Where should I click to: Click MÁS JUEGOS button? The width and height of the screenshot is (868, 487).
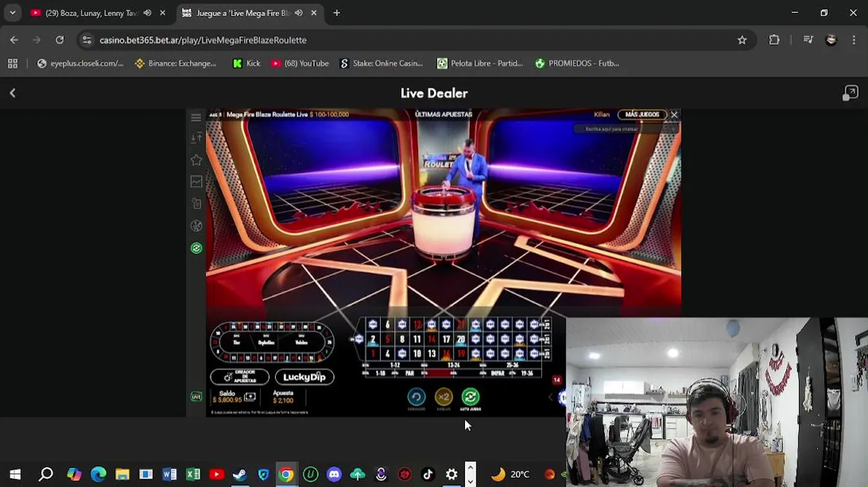click(x=642, y=114)
